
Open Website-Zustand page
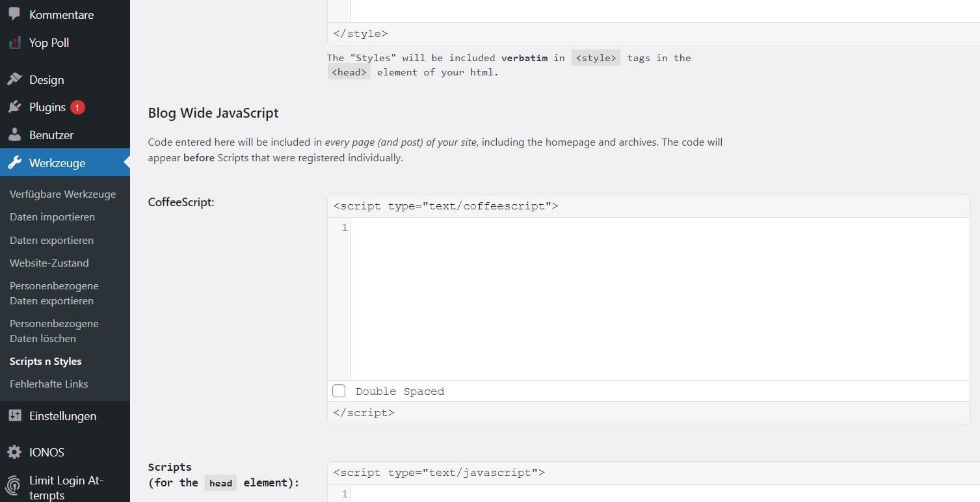click(x=49, y=263)
